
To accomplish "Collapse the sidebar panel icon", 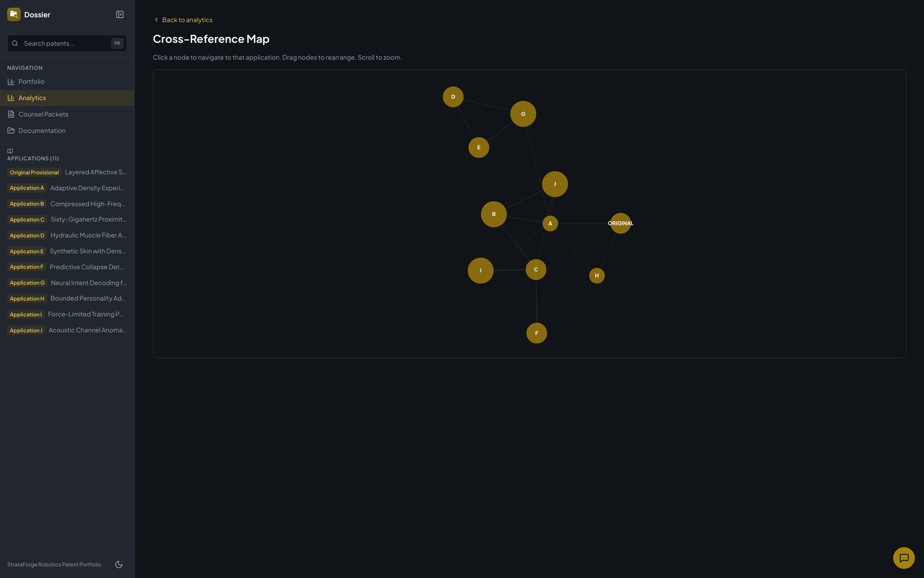I will [x=120, y=14].
